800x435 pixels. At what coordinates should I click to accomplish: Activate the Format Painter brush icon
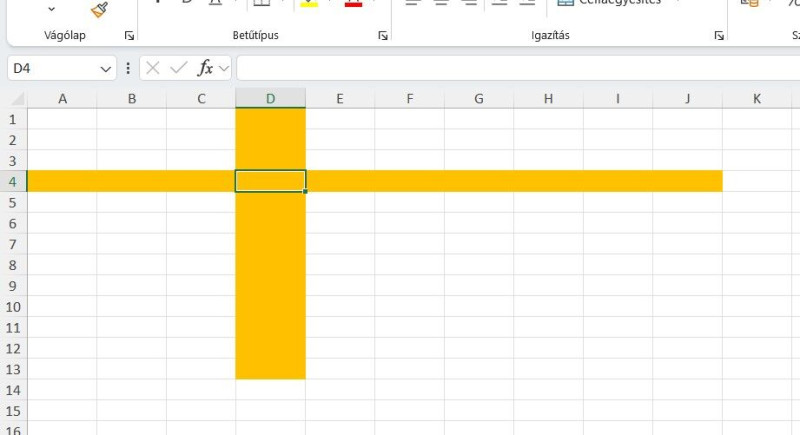click(99, 9)
